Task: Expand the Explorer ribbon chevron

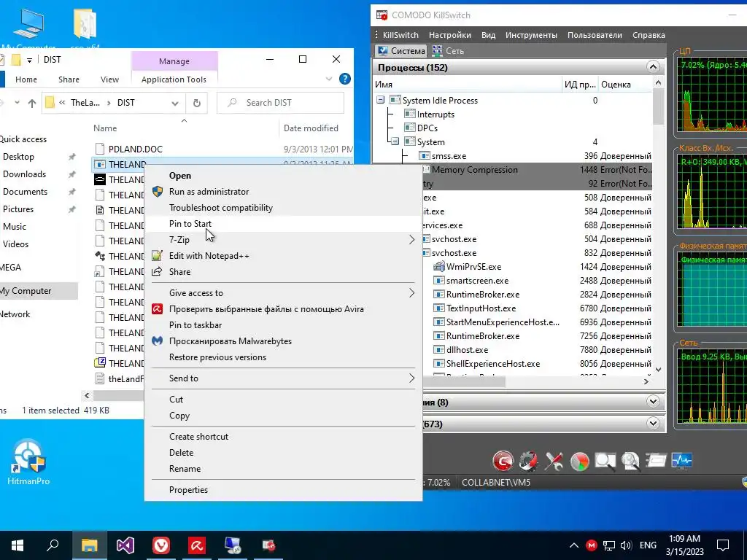Action: click(329, 79)
